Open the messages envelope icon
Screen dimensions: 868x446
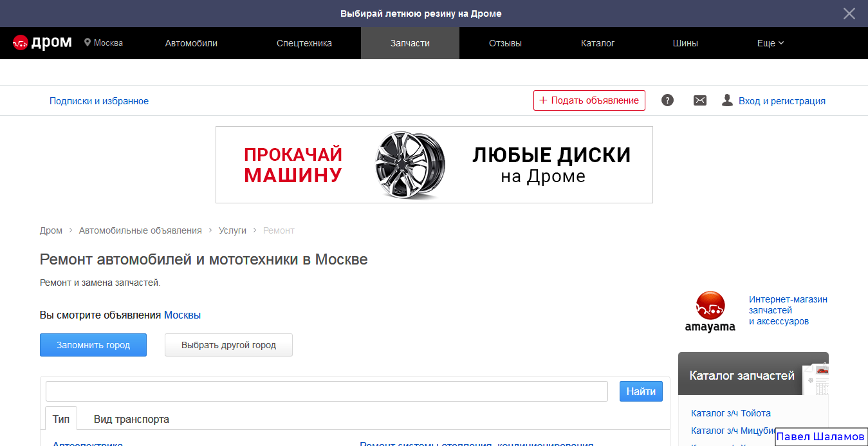pyautogui.click(x=700, y=100)
